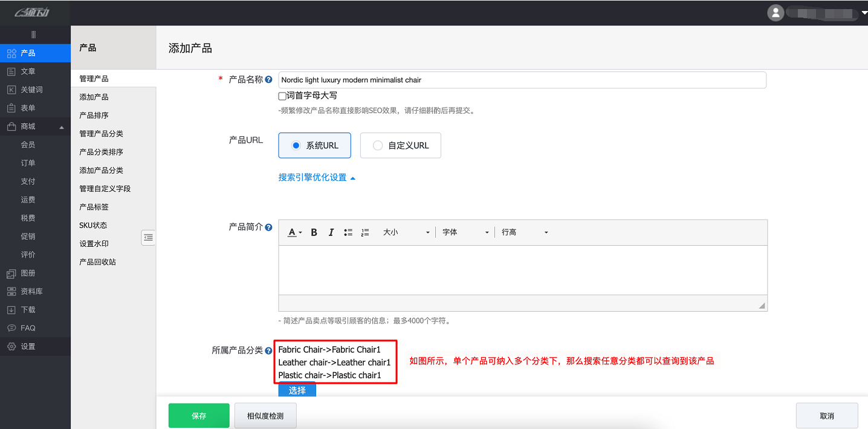Click the Italic formatting icon
The image size is (868, 429).
(x=331, y=232)
